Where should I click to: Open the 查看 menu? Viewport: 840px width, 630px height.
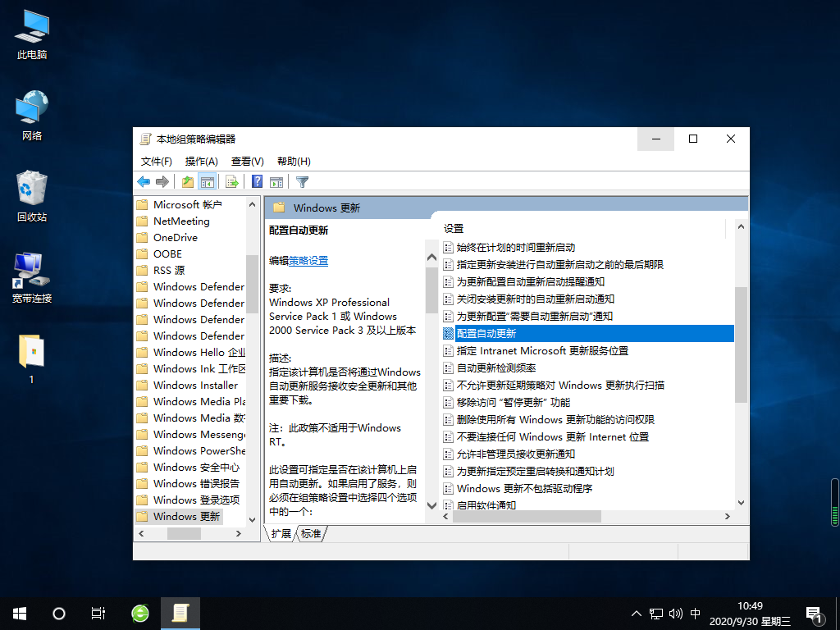click(x=246, y=161)
